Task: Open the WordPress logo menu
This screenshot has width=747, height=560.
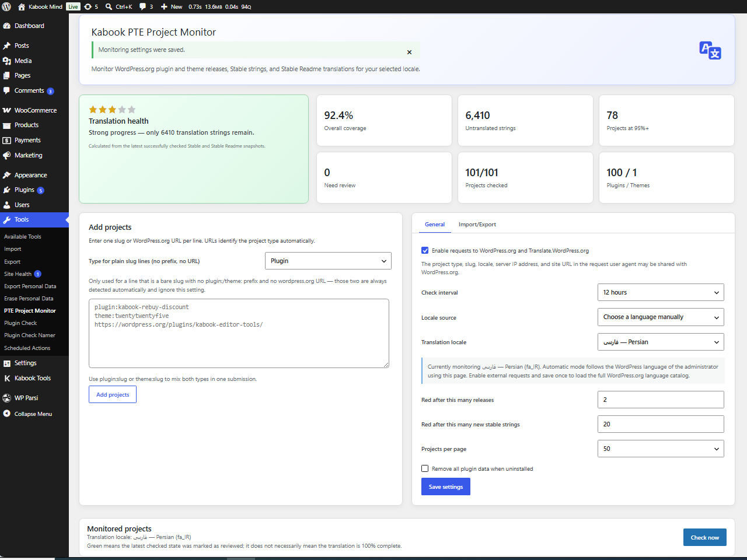Action: (x=6, y=6)
